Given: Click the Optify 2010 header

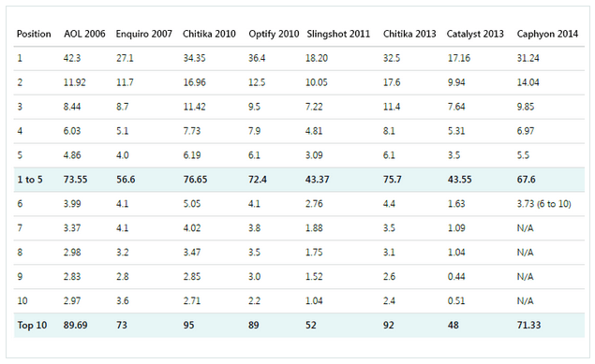Looking at the screenshot, I should (274, 34).
